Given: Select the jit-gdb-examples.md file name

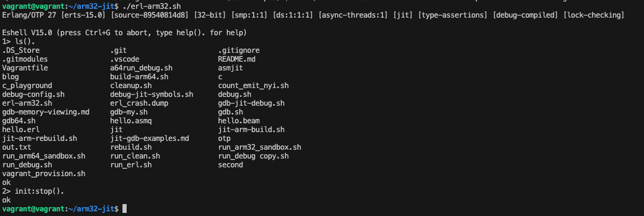Looking at the screenshot, I should tap(149, 138).
